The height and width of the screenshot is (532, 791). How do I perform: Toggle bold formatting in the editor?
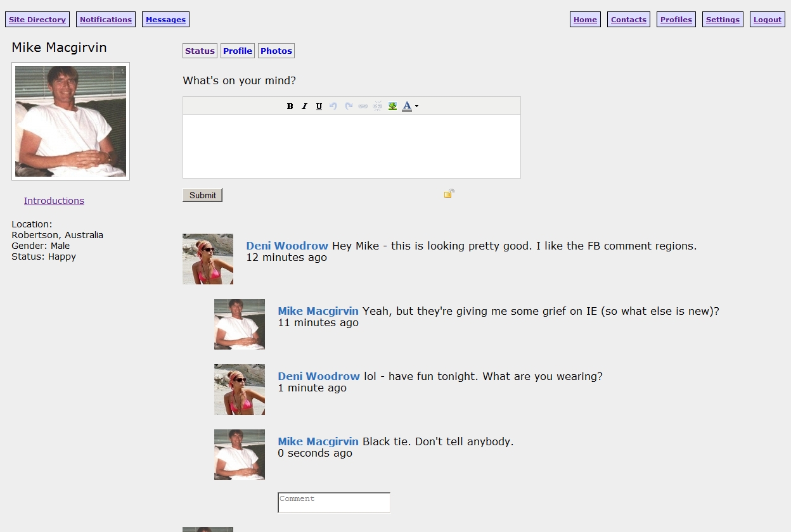[290, 106]
